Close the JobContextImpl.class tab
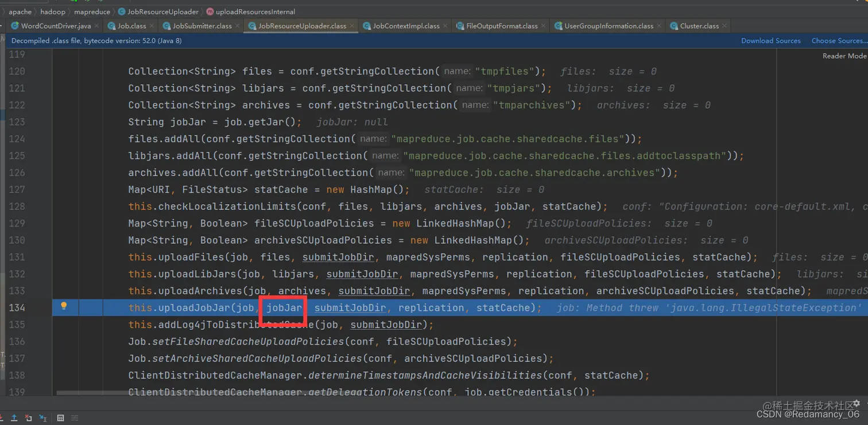The width and height of the screenshot is (868, 425). (x=445, y=26)
